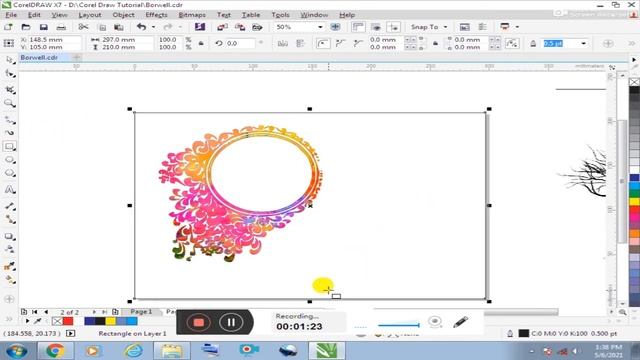Viewport: 640px width, 360px height.
Task: Open the status bar coordinates flyout arrow
Action: coord(71,333)
